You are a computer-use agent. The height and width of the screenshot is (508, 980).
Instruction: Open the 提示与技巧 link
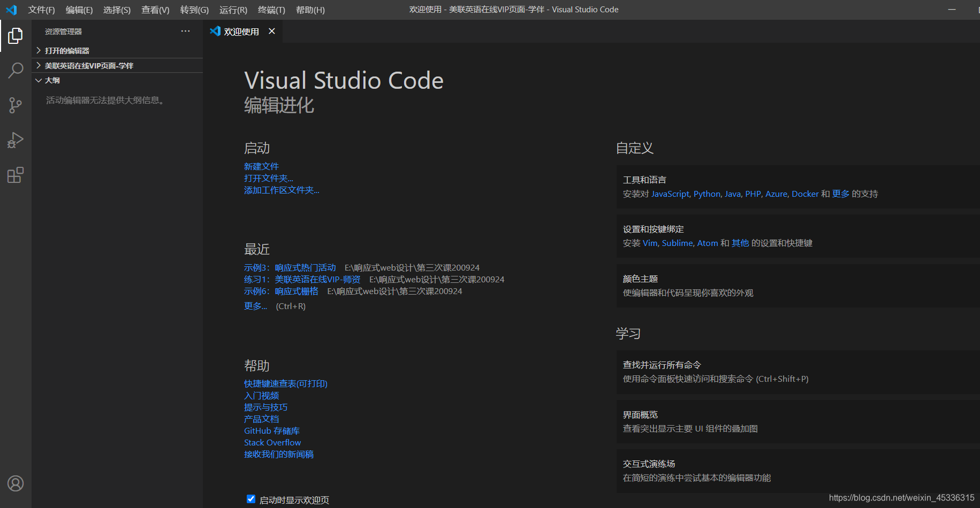[265, 407]
